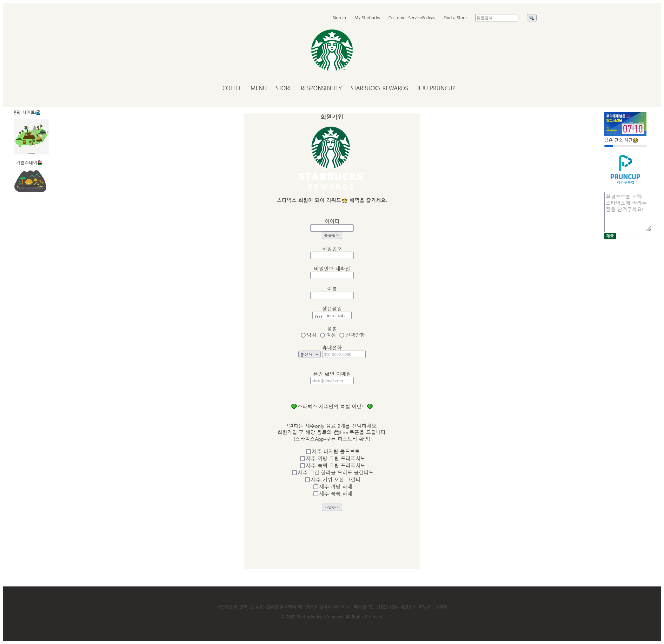The height and width of the screenshot is (644, 664).
Task: Click the PRUNCUP logo
Action: point(625,170)
